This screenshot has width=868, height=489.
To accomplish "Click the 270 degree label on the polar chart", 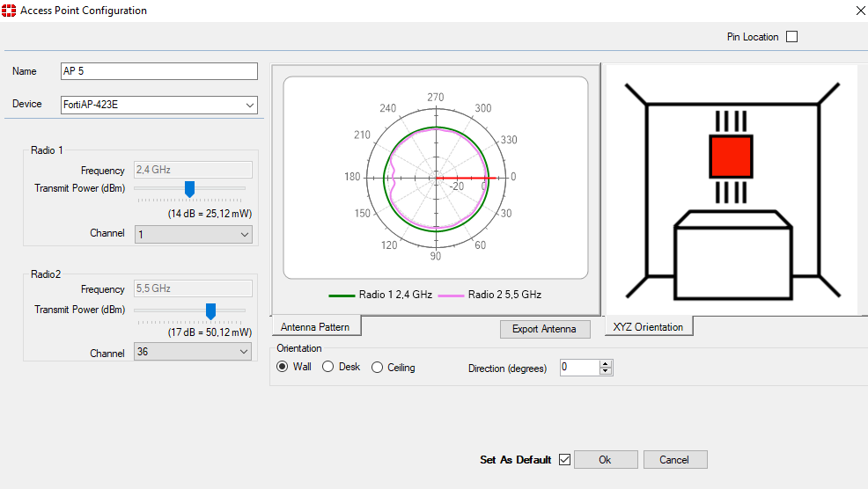I will click(x=436, y=98).
